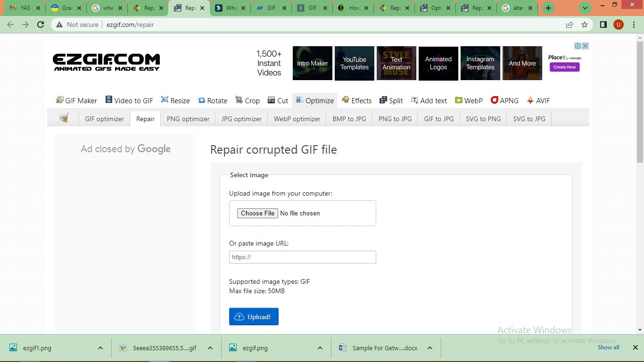Select the SVG to JPG tab
644x362 pixels.
click(x=529, y=119)
